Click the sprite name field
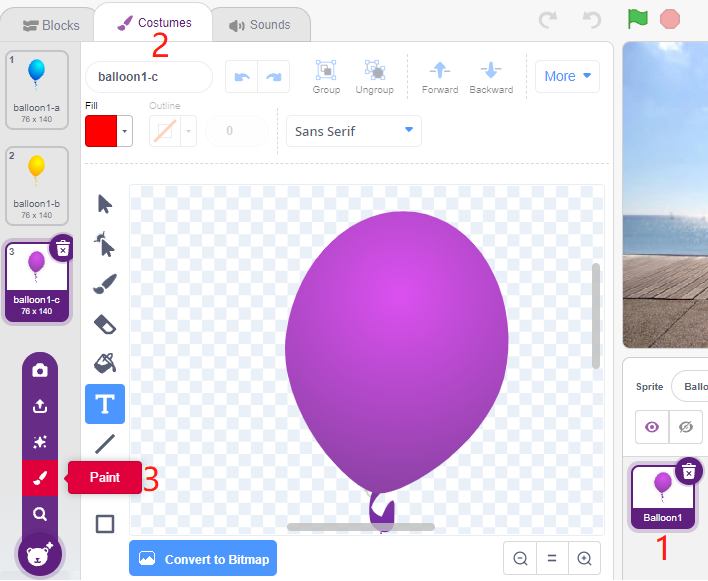 689,386
